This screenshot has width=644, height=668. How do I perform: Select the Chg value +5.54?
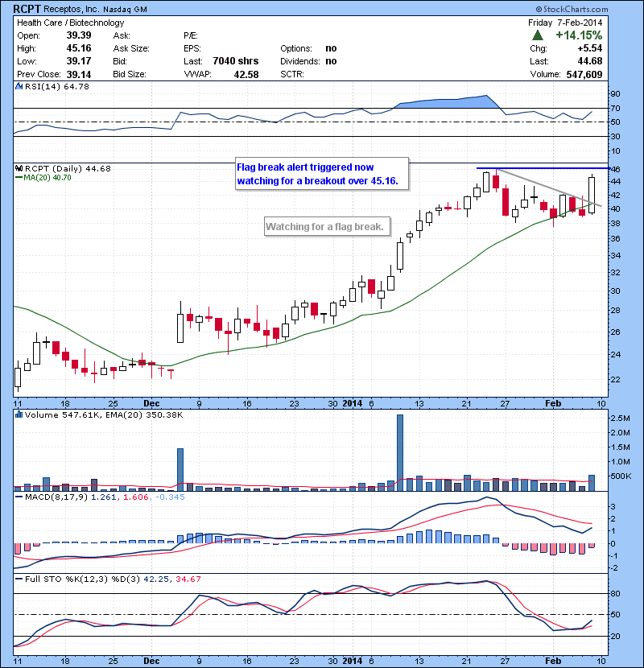pyautogui.click(x=590, y=48)
